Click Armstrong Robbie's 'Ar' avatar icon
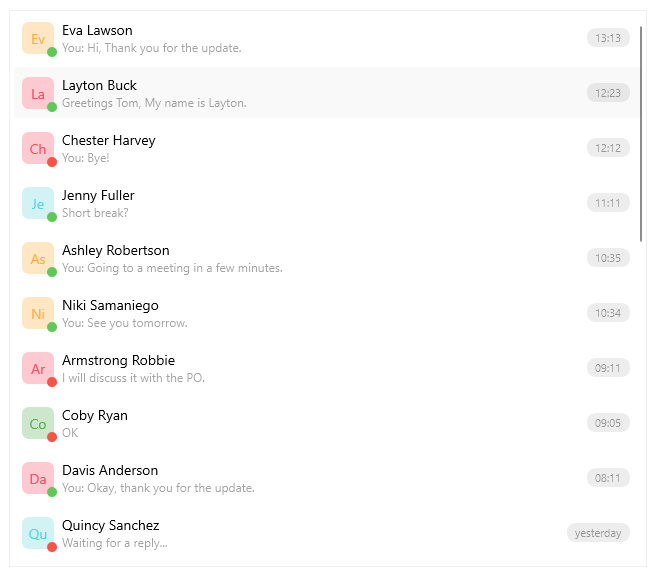654x577 pixels. pos(37,368)
